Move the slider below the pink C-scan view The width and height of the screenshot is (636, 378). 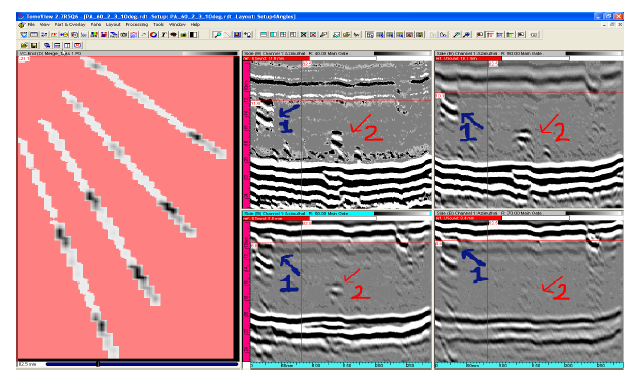point(98,364)
